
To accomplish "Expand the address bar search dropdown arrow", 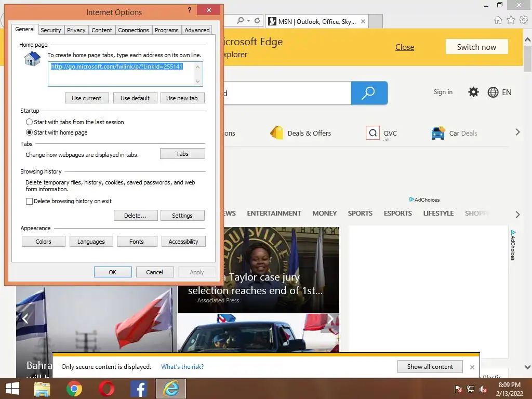I will (249, 21).
